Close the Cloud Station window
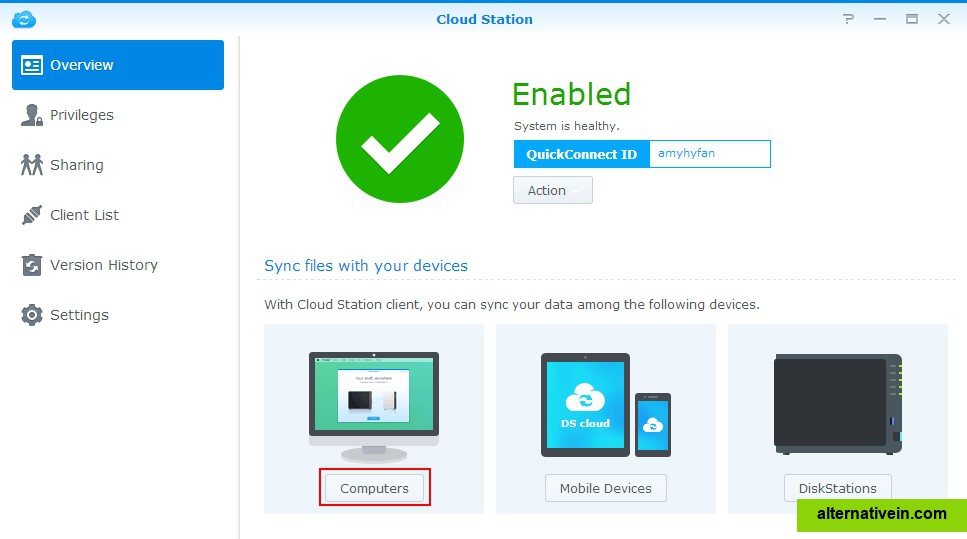Screen dimensions: 967x539 (x=944, y=19)
